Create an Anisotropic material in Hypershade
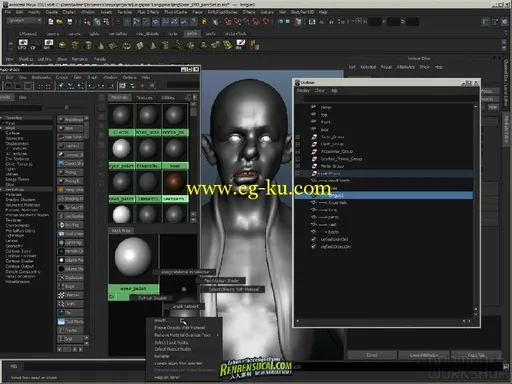 click(70, 119)
